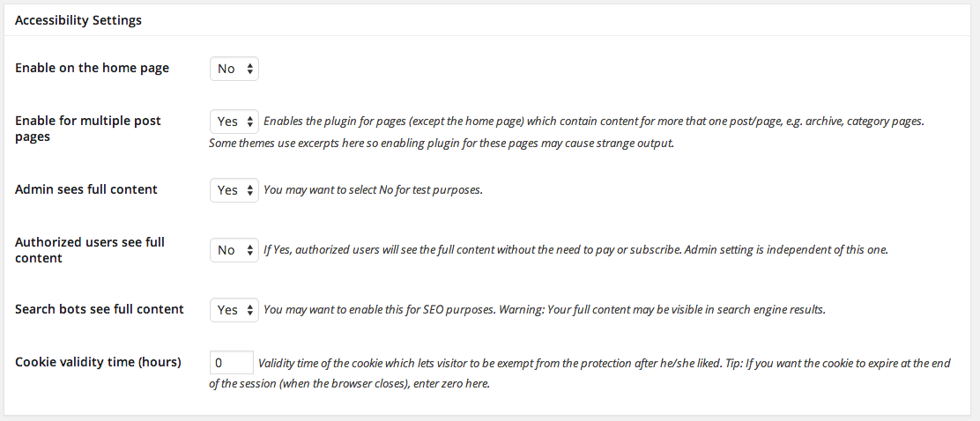This screenshot has width=980, height=421.
Task: Change the 'Admin sees full content' select box
Action: click(x=234, y=190)
